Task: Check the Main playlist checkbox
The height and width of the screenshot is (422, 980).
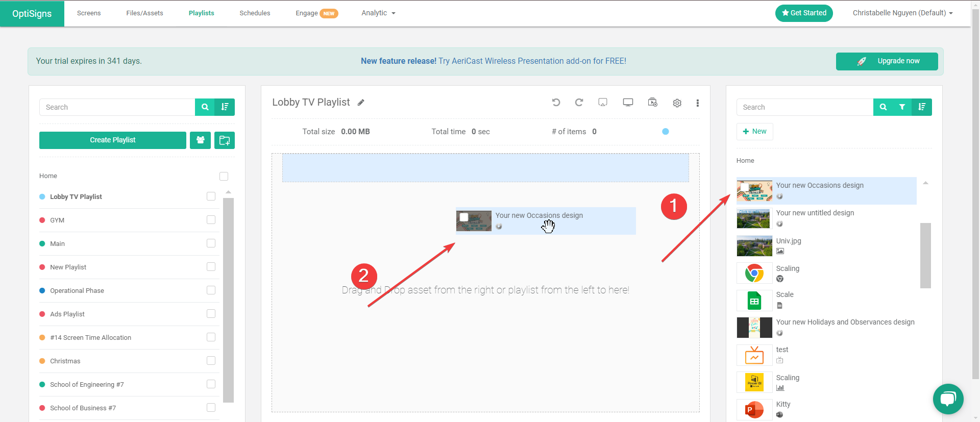Action: point(211,243)
